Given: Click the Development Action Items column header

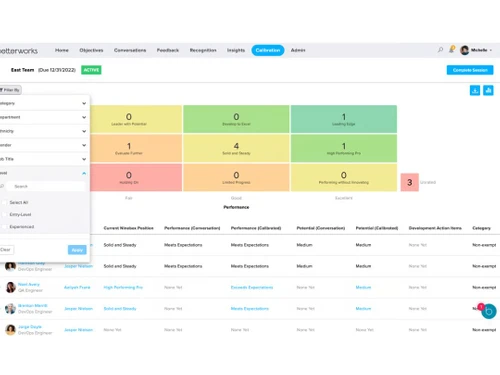Looking at the screenshot, I should click(x=435, y=228).
